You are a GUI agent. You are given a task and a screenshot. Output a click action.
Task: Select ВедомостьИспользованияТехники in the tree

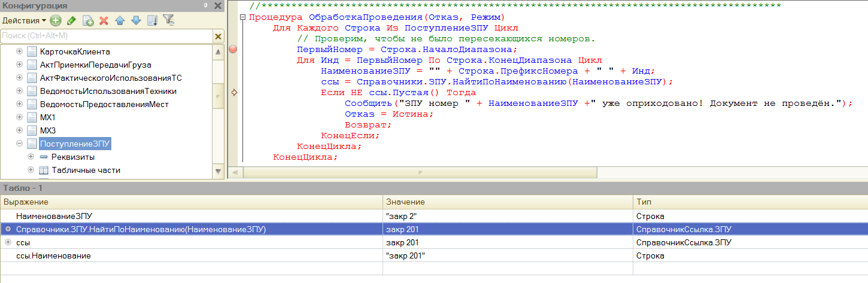(108, 91)
